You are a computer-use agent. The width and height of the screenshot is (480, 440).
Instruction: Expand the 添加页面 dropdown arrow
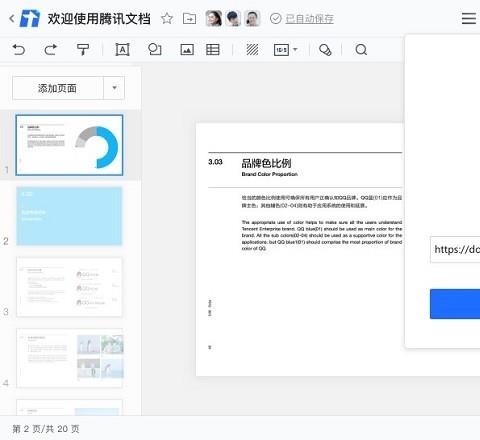point(114,88)
